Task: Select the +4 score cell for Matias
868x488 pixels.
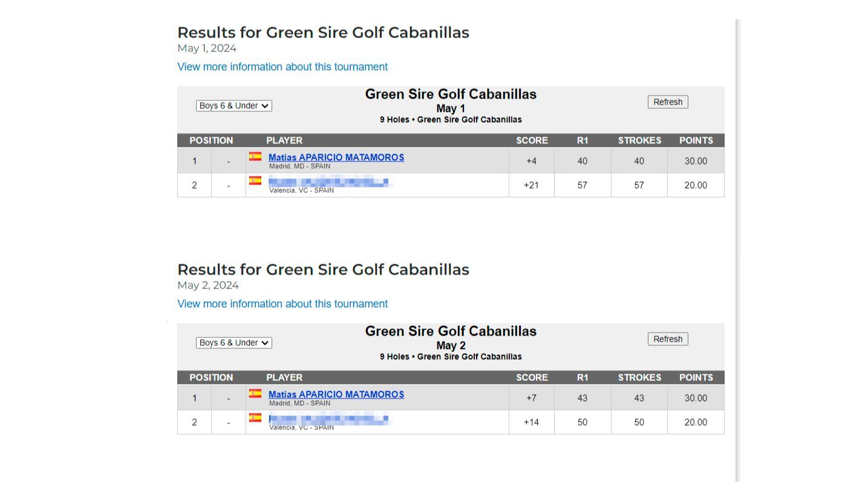Action: coord(531,161)
